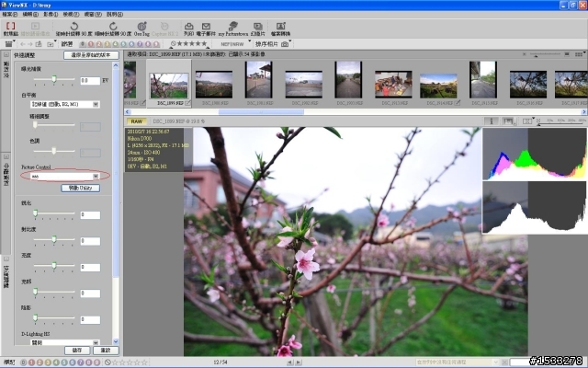This screenshot has height=368, width=588.
Task: Toggle the RAW display button
Action: 137,121
